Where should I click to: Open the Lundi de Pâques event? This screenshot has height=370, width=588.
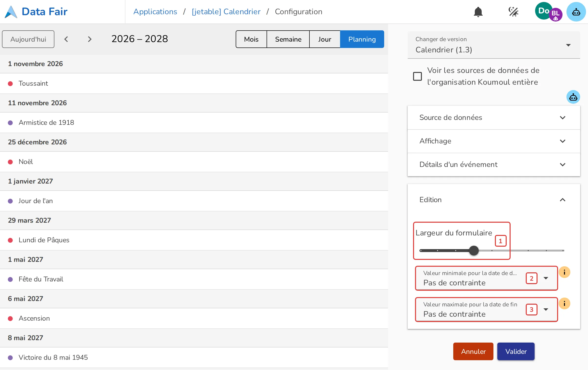(194, 240)
